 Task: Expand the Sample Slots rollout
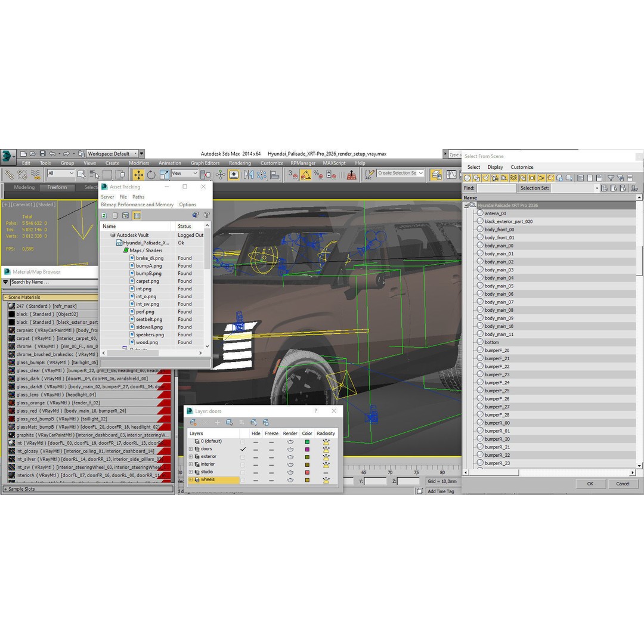tap(88, 489)
